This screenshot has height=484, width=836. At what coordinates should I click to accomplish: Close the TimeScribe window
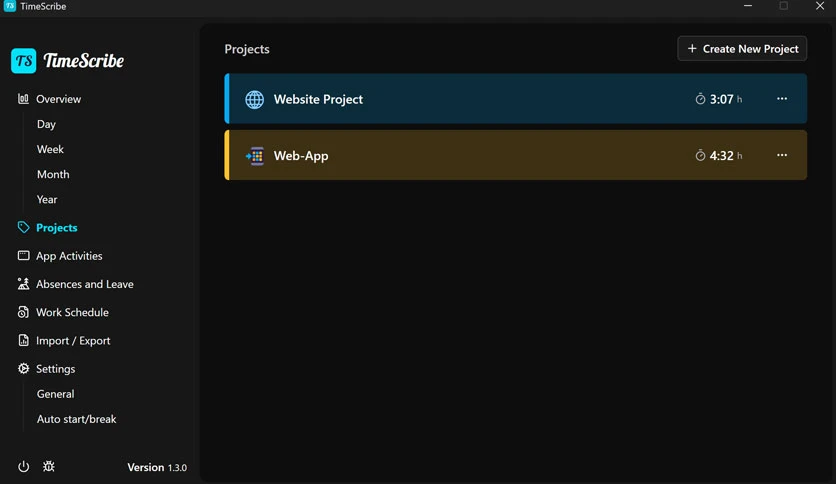click(x=819, y=6)
